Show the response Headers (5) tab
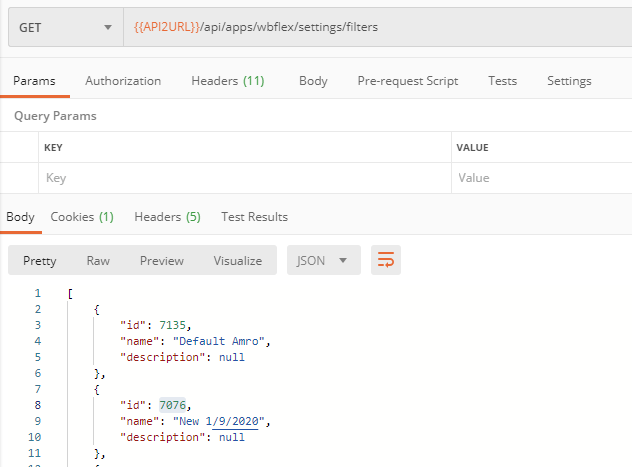The image size is (632, 467). pos(167,217)
